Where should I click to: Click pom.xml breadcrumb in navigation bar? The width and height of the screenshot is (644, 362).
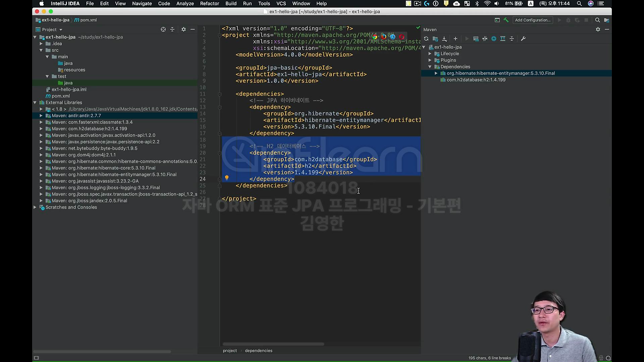(86, 20)
